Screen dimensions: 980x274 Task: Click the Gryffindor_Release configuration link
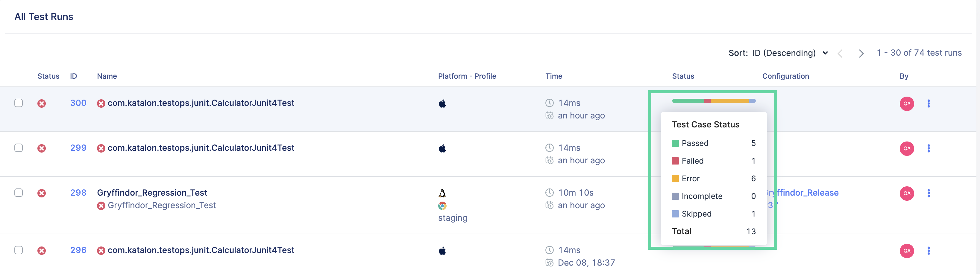(806, 193)
